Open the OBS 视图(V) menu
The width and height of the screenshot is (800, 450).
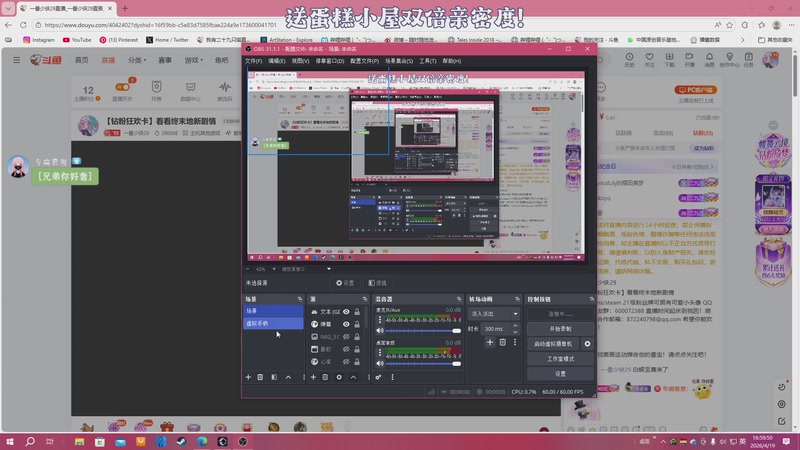coord(300,61)
